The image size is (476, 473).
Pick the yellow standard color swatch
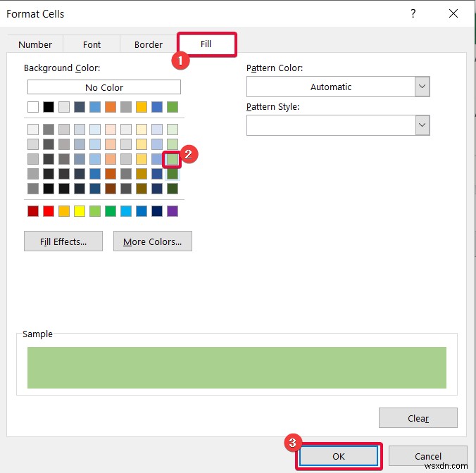(x=80, y=211)
